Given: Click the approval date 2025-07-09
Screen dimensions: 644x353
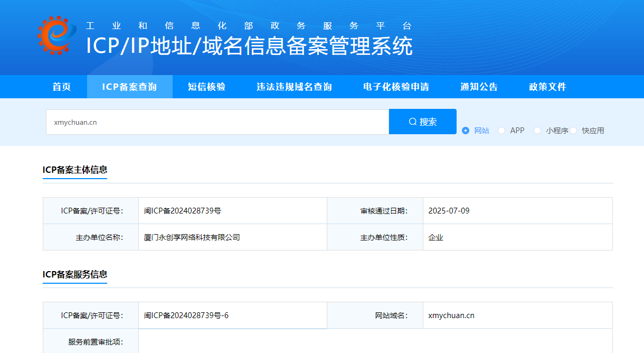Looking at the screenshot, I should click(449, 211).
